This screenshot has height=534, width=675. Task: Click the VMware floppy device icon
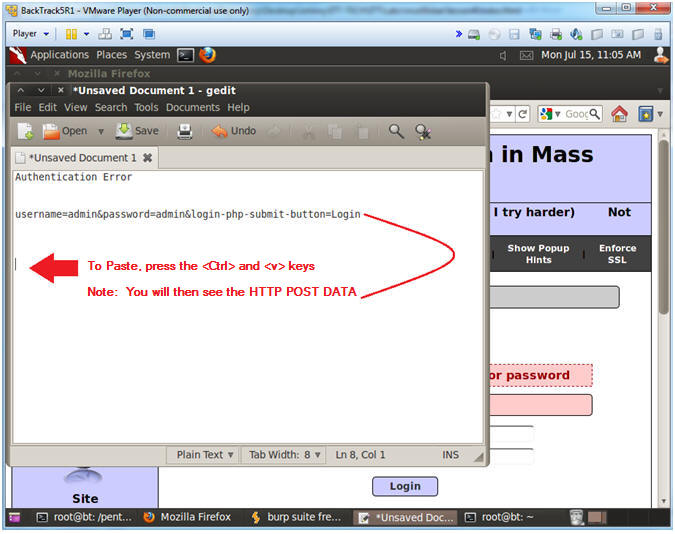(x=514, y=34)
